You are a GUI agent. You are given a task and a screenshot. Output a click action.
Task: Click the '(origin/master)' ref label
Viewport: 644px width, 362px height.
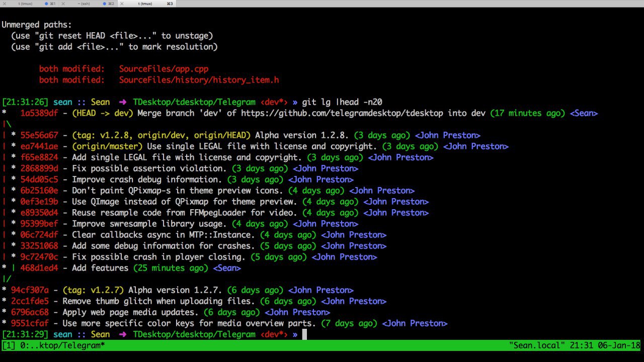coord(107,146)
